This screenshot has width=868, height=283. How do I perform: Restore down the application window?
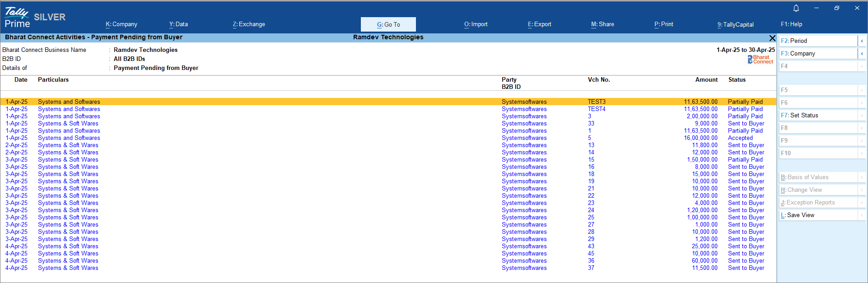pos(836,8)
